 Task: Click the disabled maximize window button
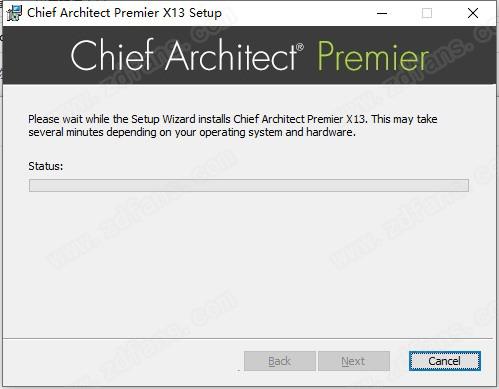click(427, 13)
